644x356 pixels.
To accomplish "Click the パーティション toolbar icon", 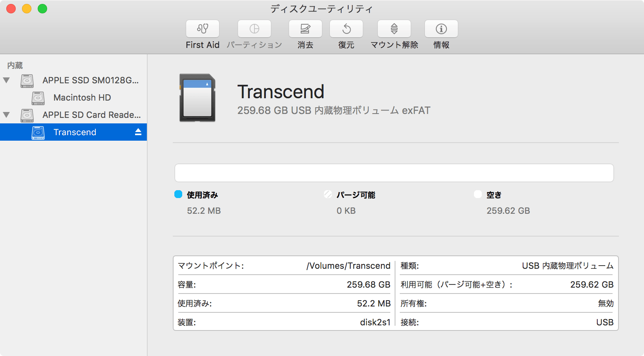I will [254, 29].
